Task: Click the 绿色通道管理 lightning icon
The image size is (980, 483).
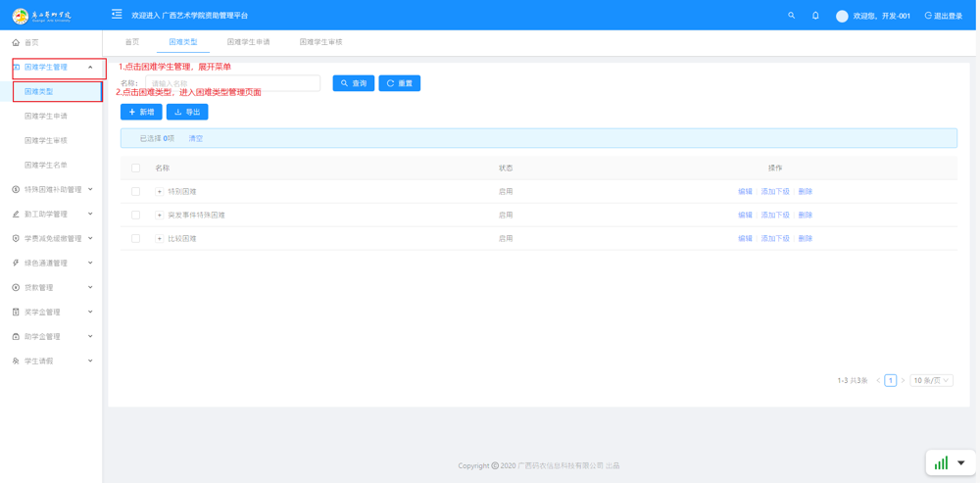Action: click(x=16, y=264)
